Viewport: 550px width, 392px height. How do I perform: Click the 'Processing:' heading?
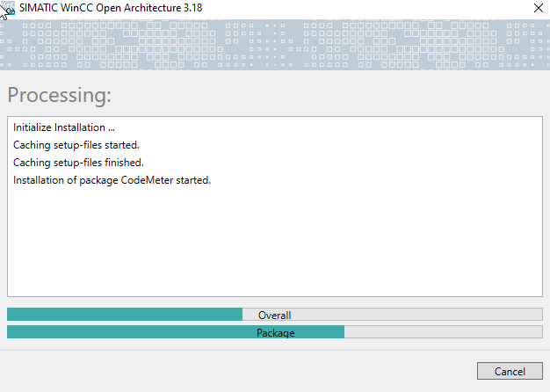59,95
